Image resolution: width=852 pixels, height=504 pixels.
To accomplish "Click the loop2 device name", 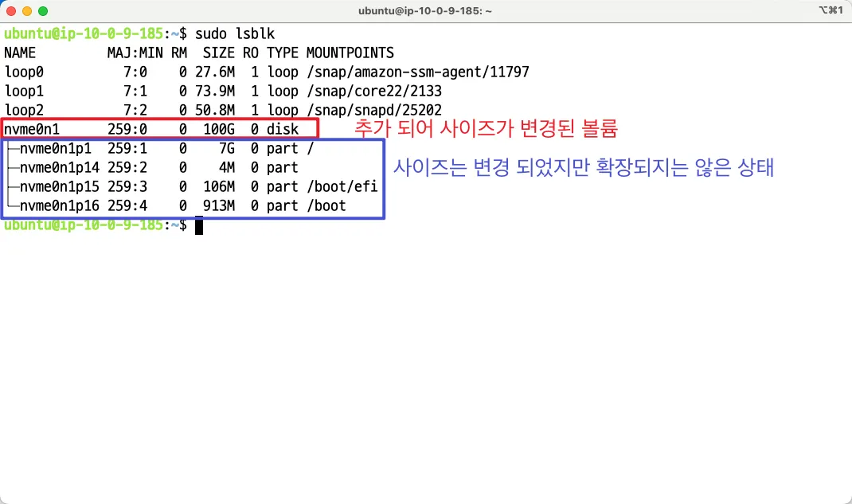I will pyautogui.click(x=24, y=110).
